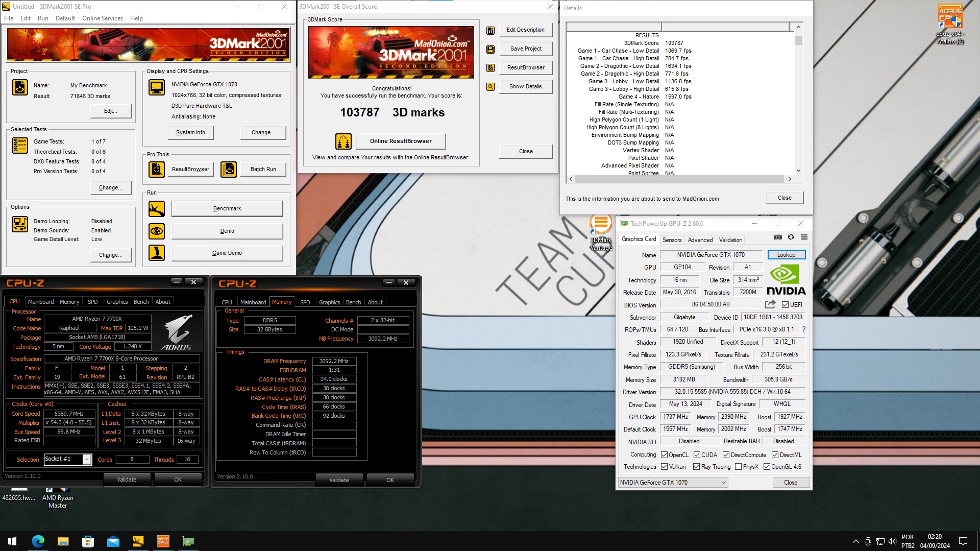
Task: Click the Windows Start button
Action: pyautogui.click(x=12, y=541)
